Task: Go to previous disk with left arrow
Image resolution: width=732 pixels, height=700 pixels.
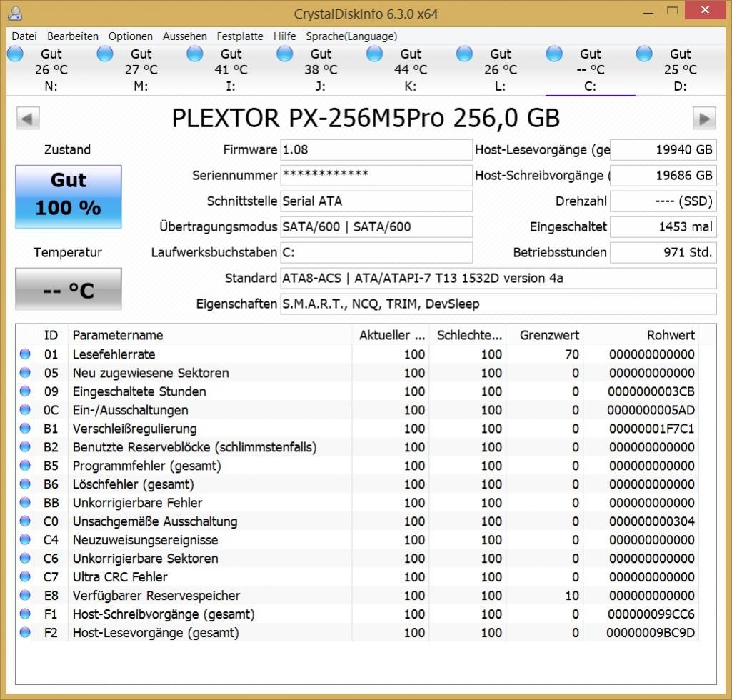Action: [28, 119]
